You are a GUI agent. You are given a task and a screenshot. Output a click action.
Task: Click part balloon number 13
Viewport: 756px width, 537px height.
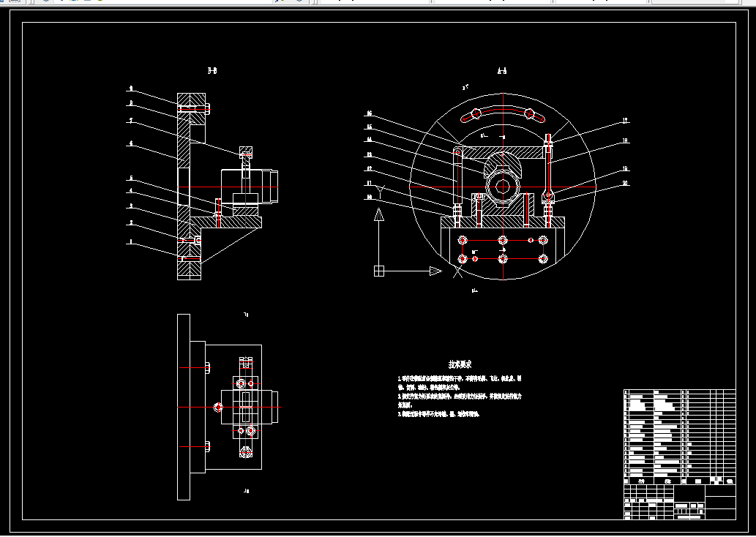tap(370, 155)
